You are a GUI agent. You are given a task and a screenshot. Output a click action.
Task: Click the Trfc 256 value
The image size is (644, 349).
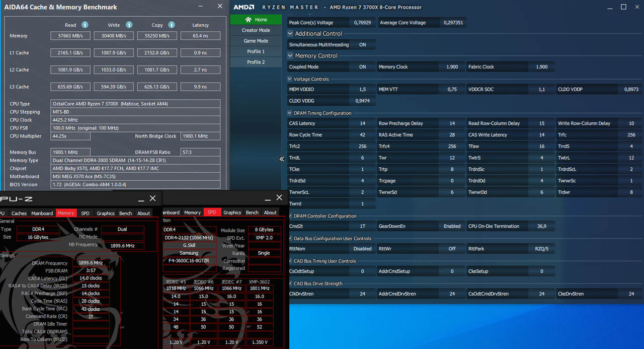(631, 135)
